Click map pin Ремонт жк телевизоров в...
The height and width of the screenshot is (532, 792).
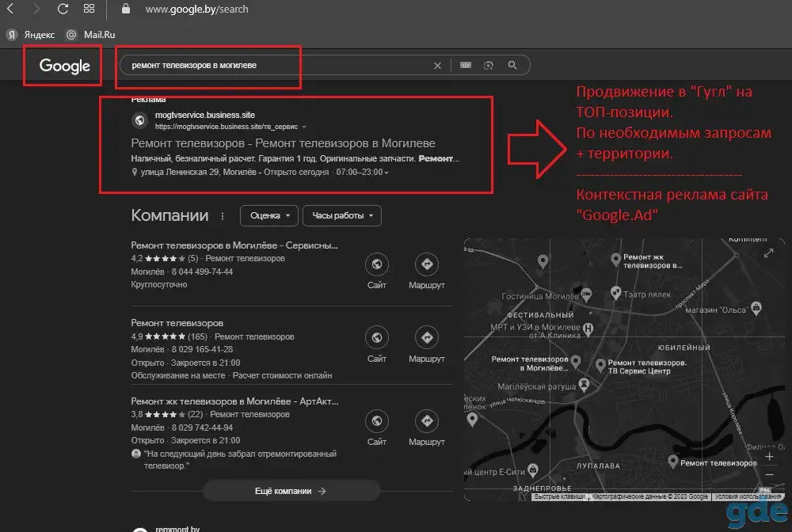pos(615,260)
